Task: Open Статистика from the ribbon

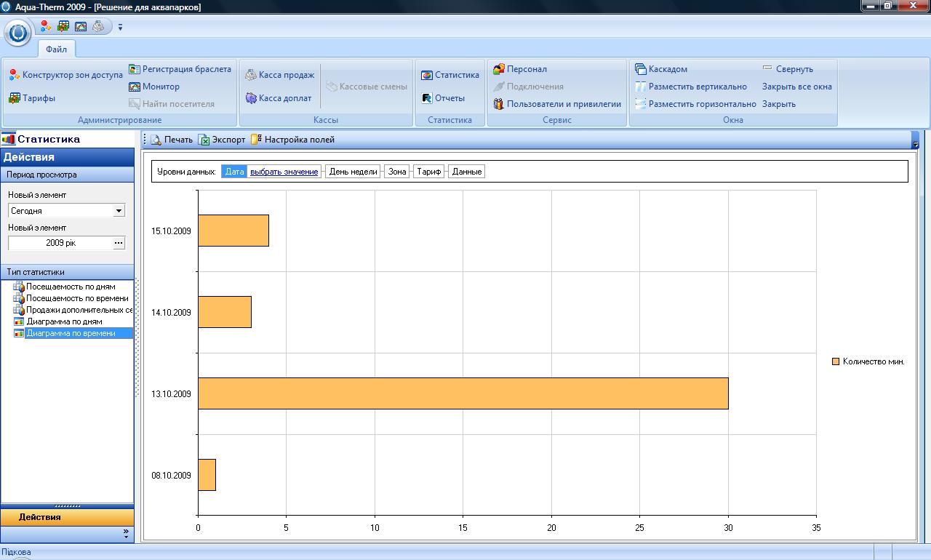Action: click(450, 75)
